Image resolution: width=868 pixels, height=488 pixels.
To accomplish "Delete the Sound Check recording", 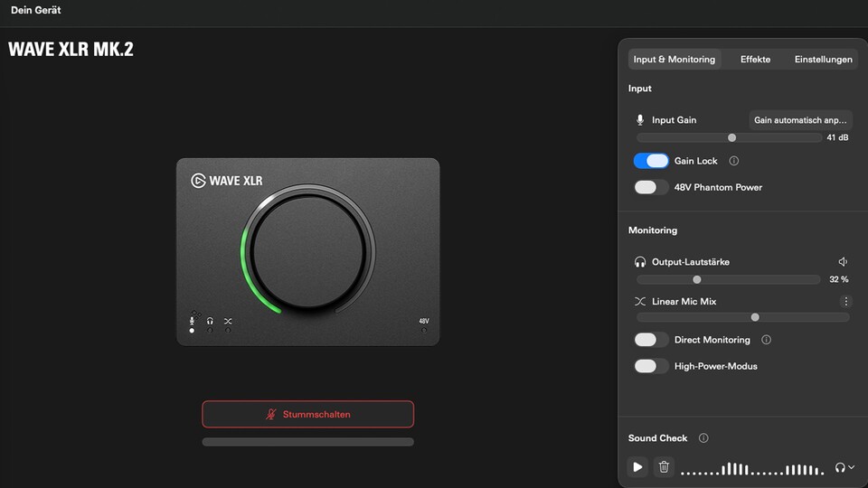I will 664,467.
